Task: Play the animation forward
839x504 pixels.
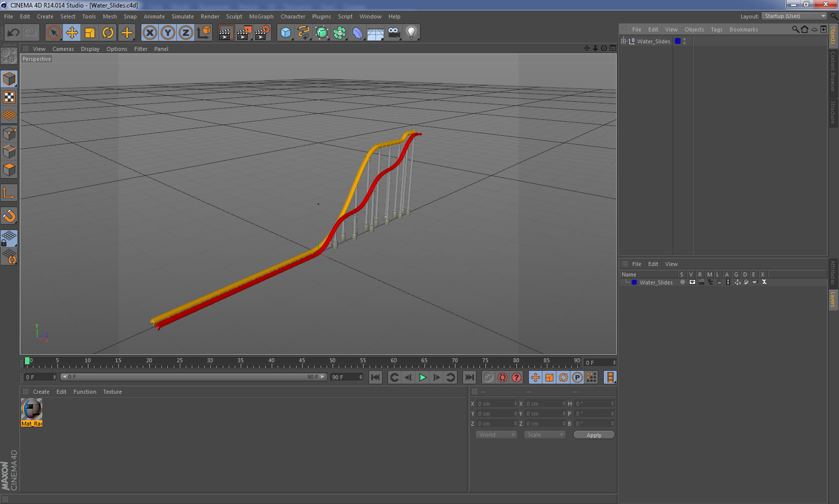Action: click(422, 377)
